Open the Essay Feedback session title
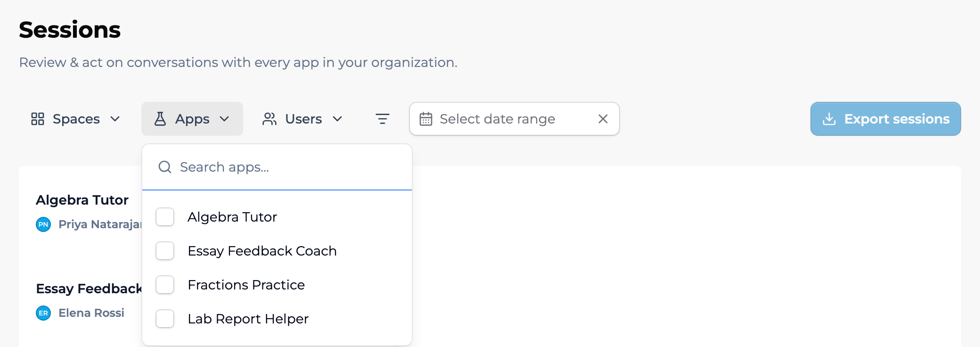 89,289
